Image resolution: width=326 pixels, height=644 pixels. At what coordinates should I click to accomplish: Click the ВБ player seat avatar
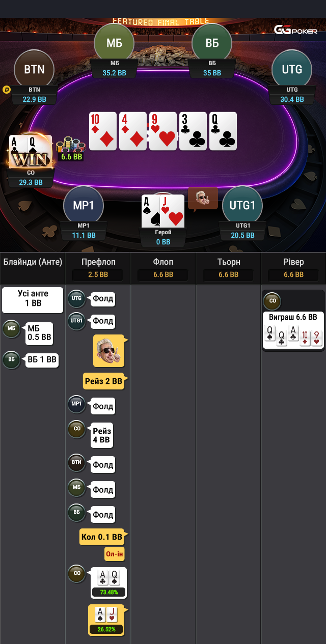[x=212, y=43]
